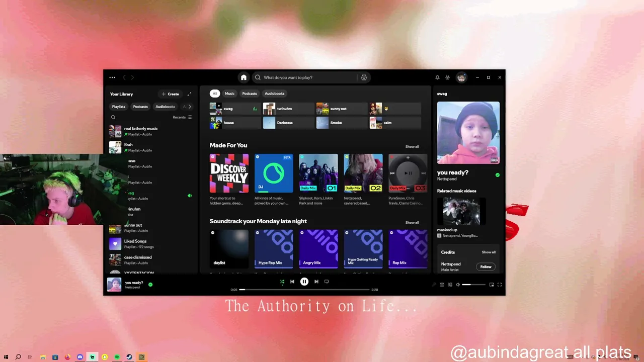Viewport: 644px width, 362px height.
Task: Open Daily Mix 01 card
Action: pyautogui.click(x=318, y=180)
